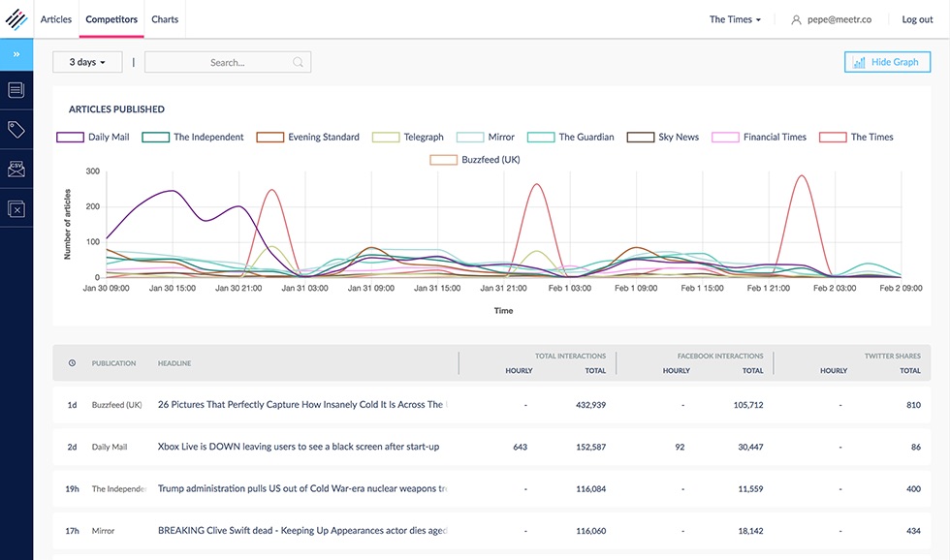This screenshot has height=560, width=950.
Task: Switch to the Charts tab
Action: pos(165,19)
